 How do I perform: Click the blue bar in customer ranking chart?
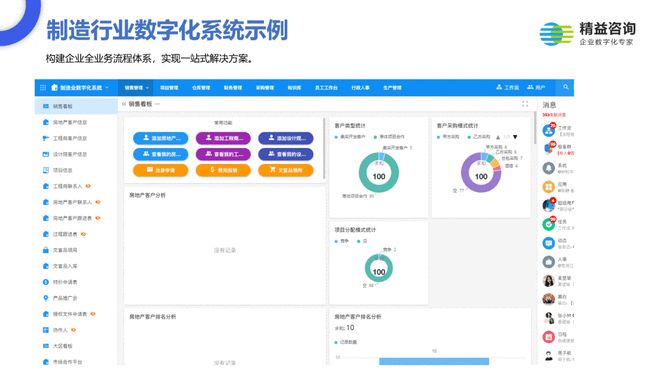pyautogui.click(x=434, y=361)
